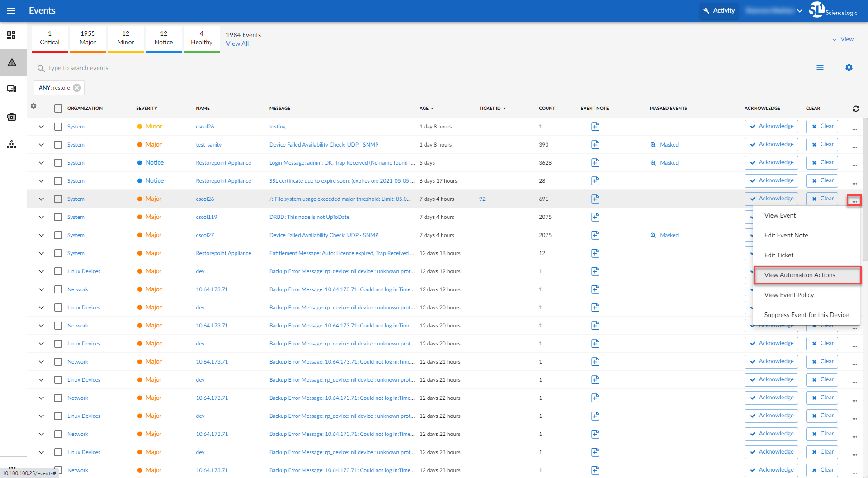The image size is (868, 478).
Task: Select View Automation Actions from the menu
Action: (x=799, y=275)
